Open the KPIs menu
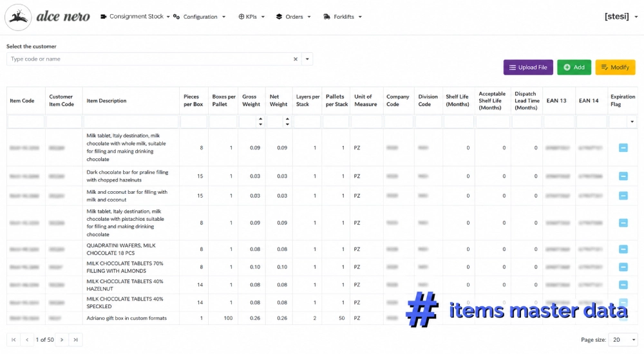This screenshot has width=644, height=354. [251, 17]
